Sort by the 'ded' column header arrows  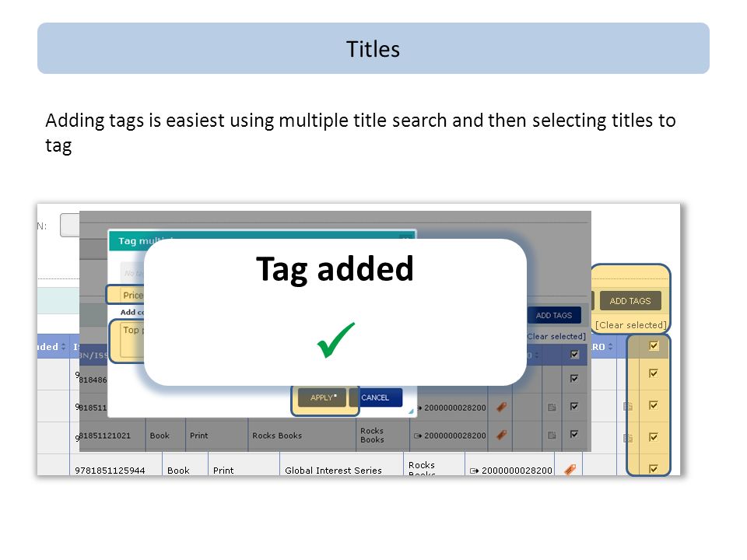pos(63,347)
